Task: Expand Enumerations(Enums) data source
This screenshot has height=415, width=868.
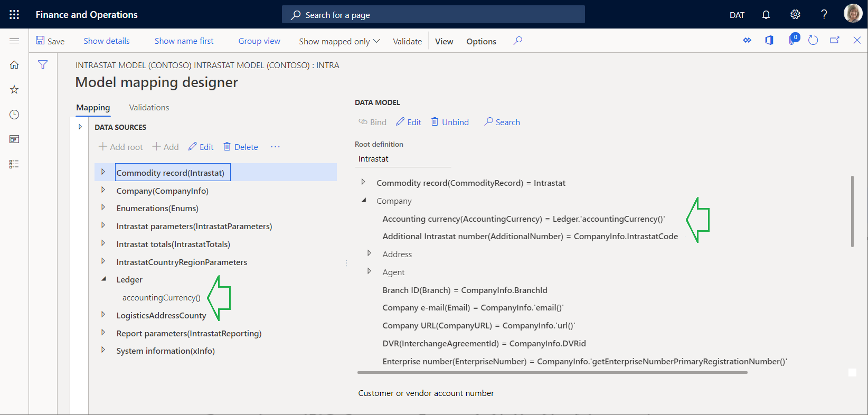Action: coord(103,207)
